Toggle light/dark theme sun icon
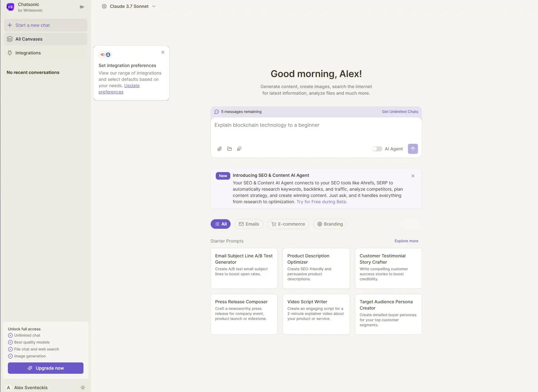The height and width of the screenshot is (392, 538). click(83, 388)
